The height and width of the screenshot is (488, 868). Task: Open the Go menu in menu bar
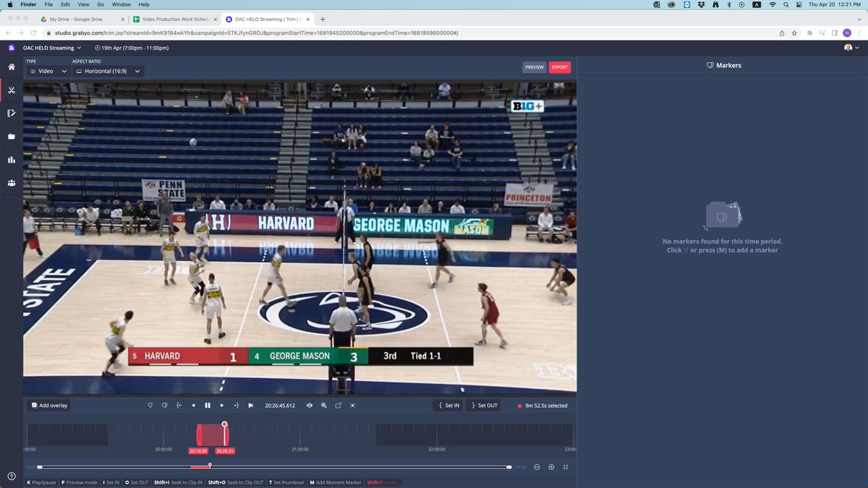(x=101, y=4)
